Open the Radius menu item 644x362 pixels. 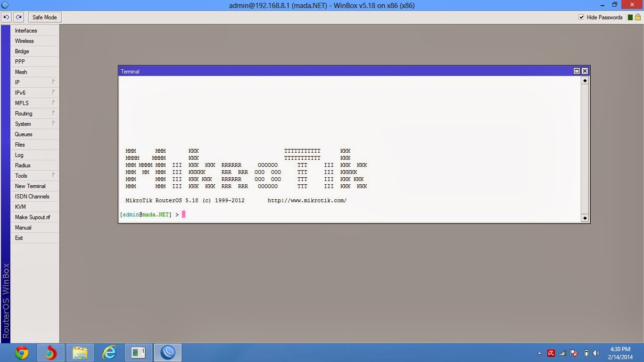click(x=35, y=165)
